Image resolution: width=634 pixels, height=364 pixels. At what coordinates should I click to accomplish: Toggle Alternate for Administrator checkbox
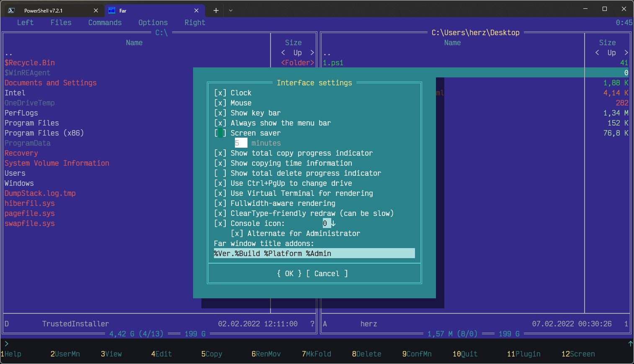pos(237,233)
